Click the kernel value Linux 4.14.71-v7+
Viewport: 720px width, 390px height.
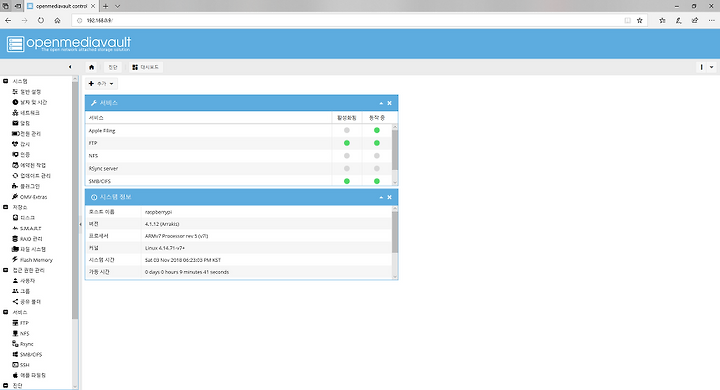[165, 248]
